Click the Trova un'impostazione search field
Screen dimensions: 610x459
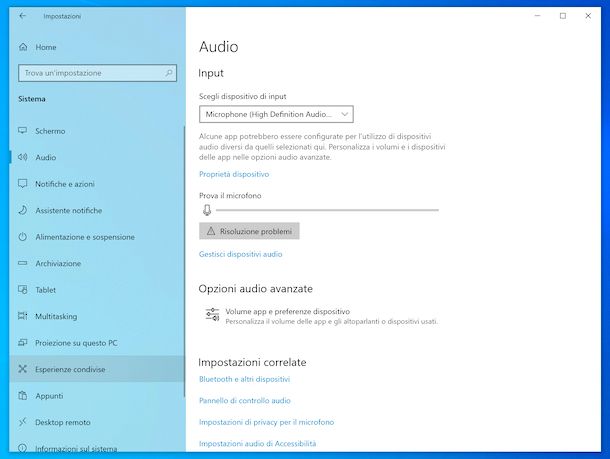[x=97, y=73]
